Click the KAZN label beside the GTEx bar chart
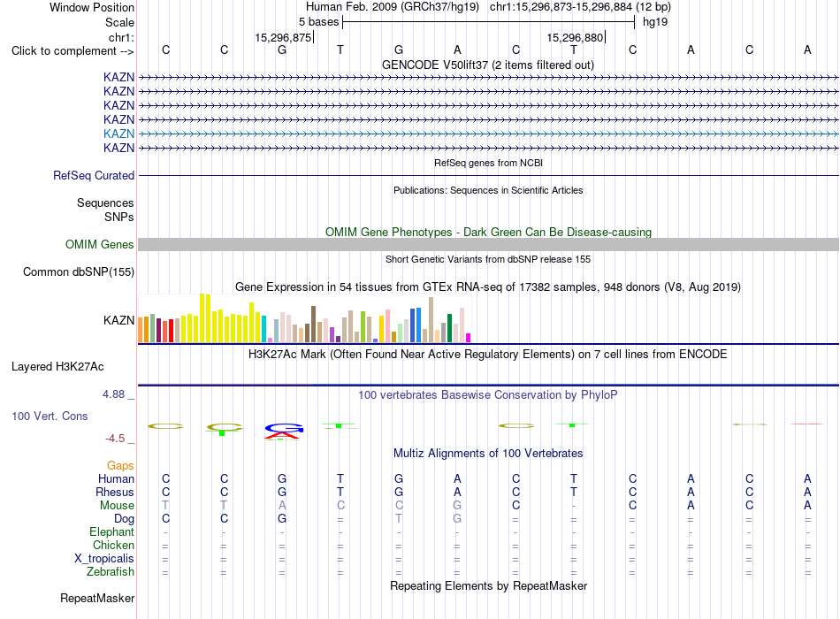Viewport: 840px width, 619px height. point(119,320)
